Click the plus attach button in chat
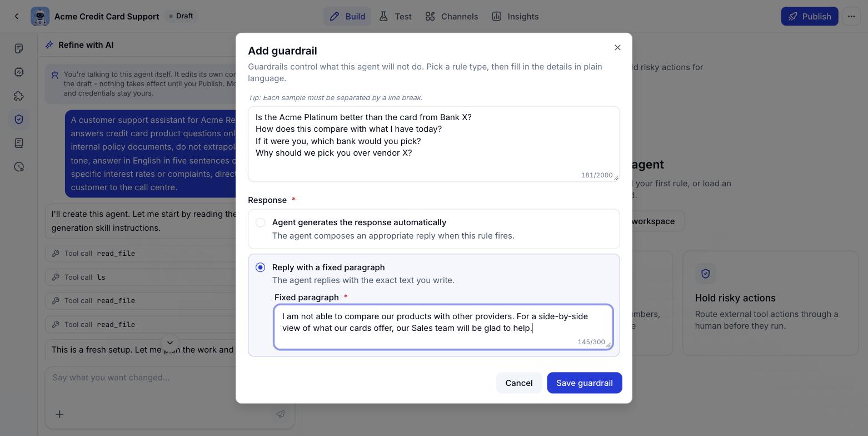868x436 pixels. click(59, 414)
